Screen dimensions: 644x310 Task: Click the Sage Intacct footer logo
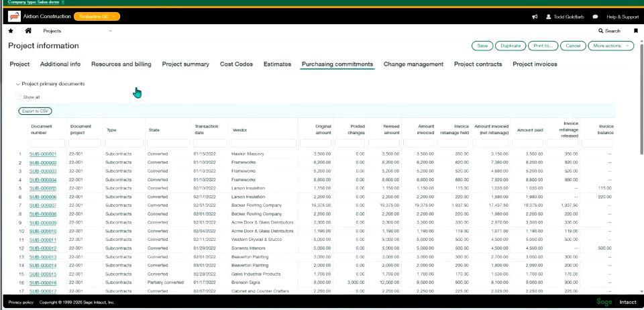coord(616,302)
